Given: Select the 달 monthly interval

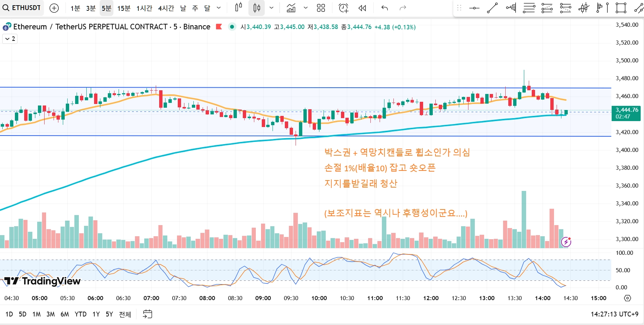Looking at the screenshot, I should coord(207,8).
